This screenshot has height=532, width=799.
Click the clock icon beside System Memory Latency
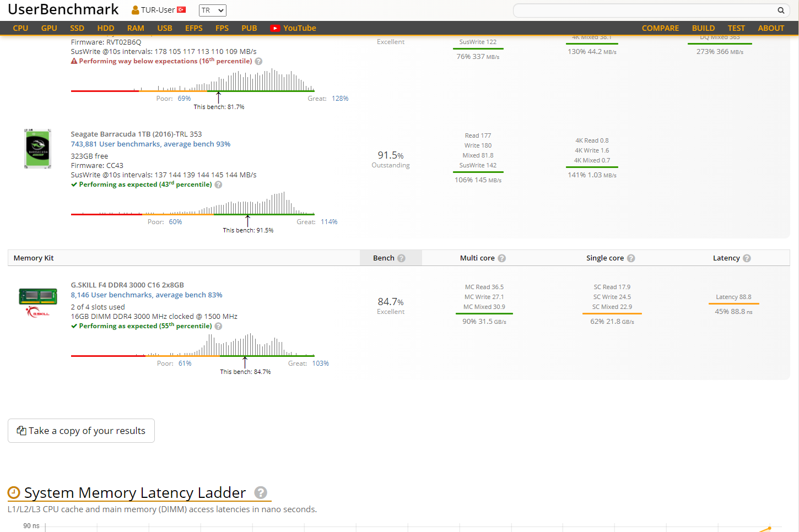(14, 493)
